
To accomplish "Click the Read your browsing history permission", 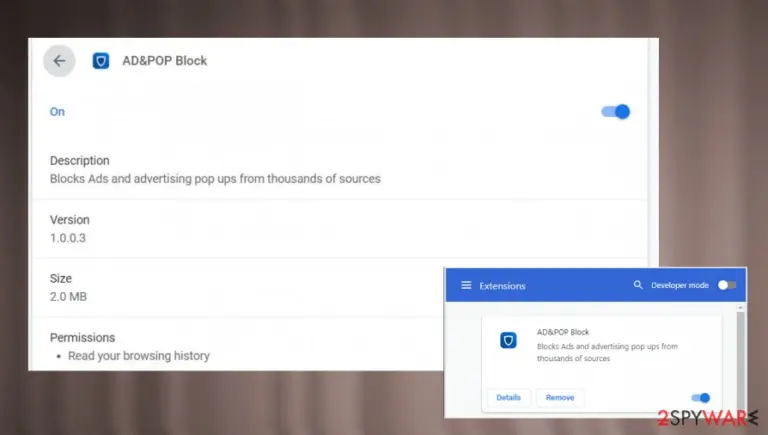I will (139, 356).
